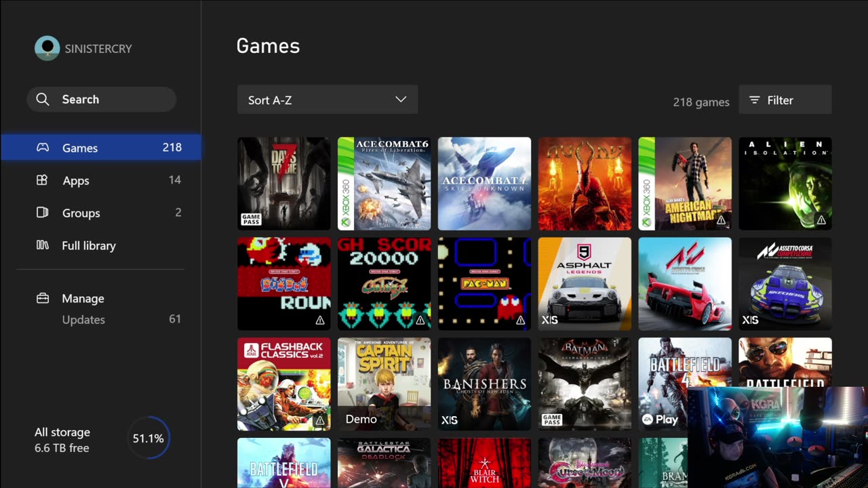
Task: Click the Search field
Action: tap(102, 100)
